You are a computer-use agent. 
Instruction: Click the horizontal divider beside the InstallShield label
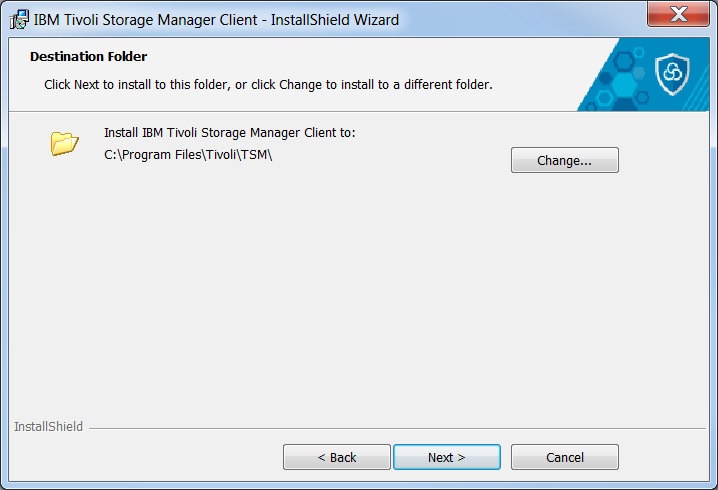point(397,429)
